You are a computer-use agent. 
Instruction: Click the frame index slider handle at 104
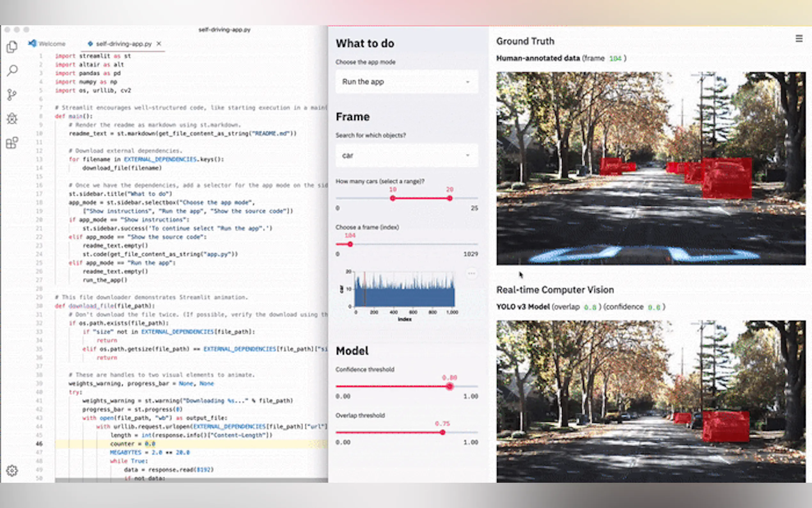tap(350, 244)
